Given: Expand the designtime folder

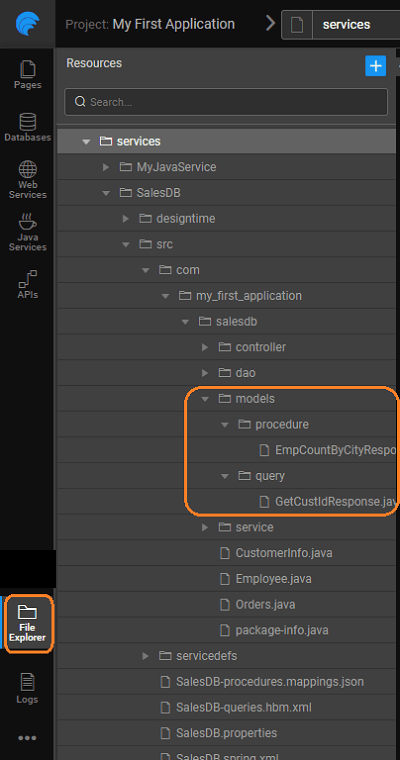Looking at the screenshot, I should pos(126,219).
